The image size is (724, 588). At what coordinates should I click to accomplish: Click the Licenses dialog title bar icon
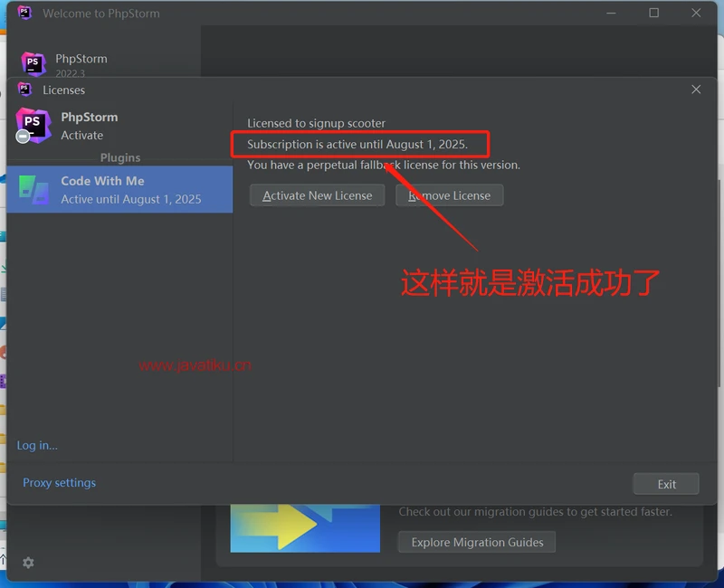point(25,90)
